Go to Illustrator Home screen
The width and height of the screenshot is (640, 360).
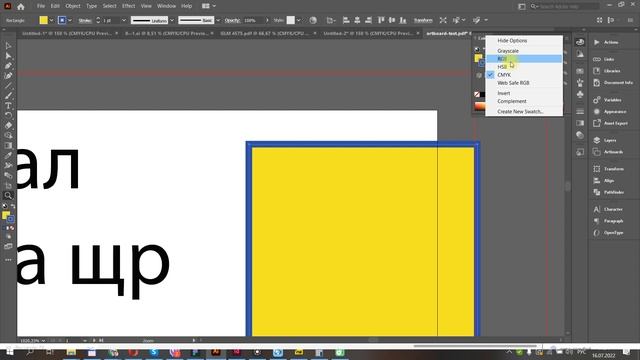click(x=20, y=6)
